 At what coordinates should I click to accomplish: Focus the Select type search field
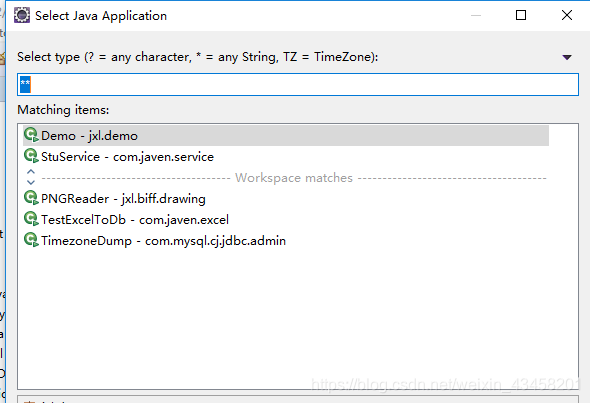tap(298, 85)
